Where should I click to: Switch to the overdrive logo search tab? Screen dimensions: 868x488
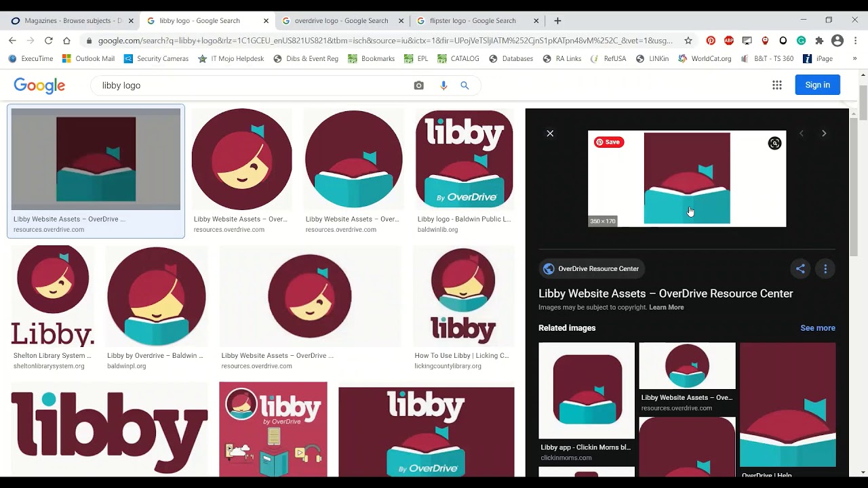[x=342, y=20]
